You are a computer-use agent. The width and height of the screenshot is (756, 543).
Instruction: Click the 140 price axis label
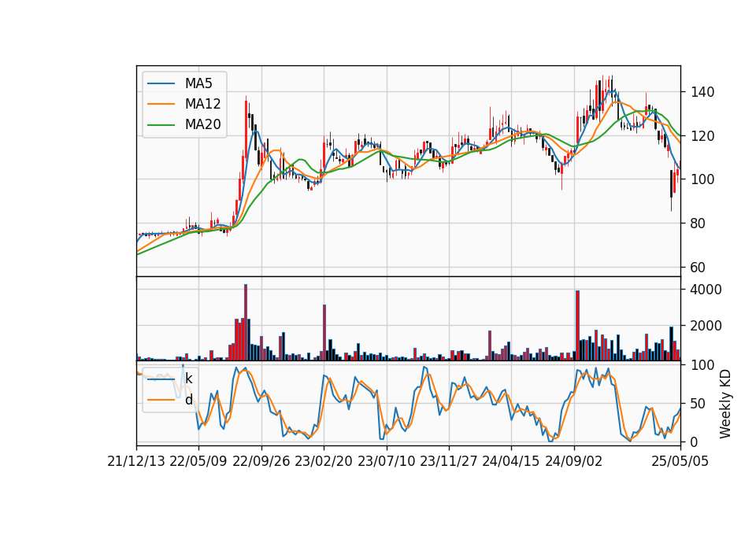pyautogui.click(x=702, y=92)
